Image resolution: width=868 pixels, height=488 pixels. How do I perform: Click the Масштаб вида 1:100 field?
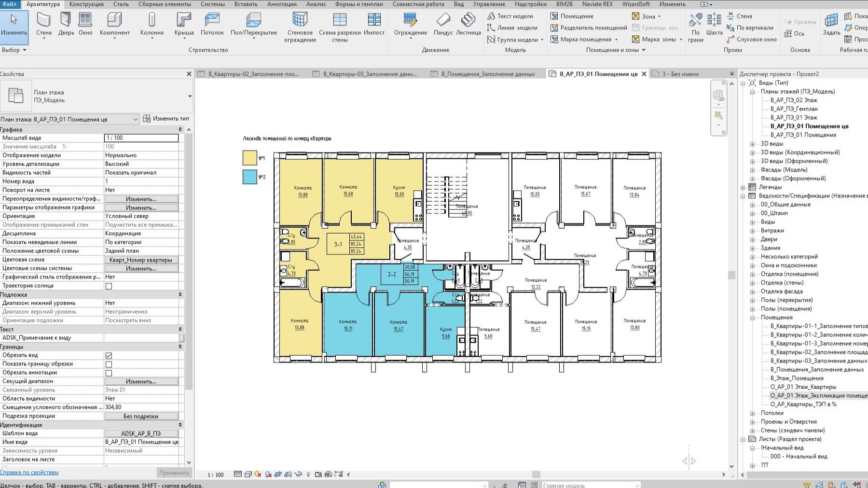[141, 138]
